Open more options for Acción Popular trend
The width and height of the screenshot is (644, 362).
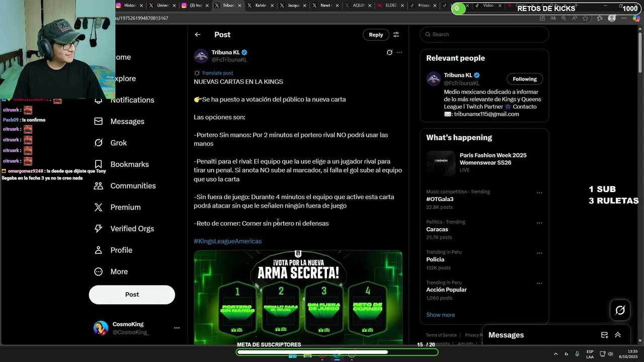[539, 283]
